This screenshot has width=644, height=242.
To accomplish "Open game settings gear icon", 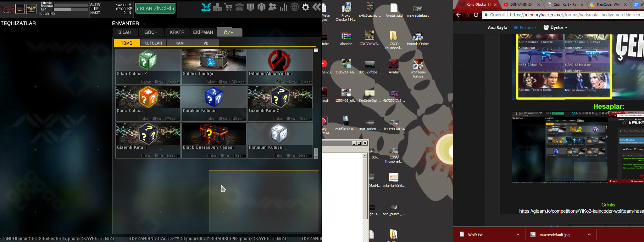I will click(x=306, y=7).
